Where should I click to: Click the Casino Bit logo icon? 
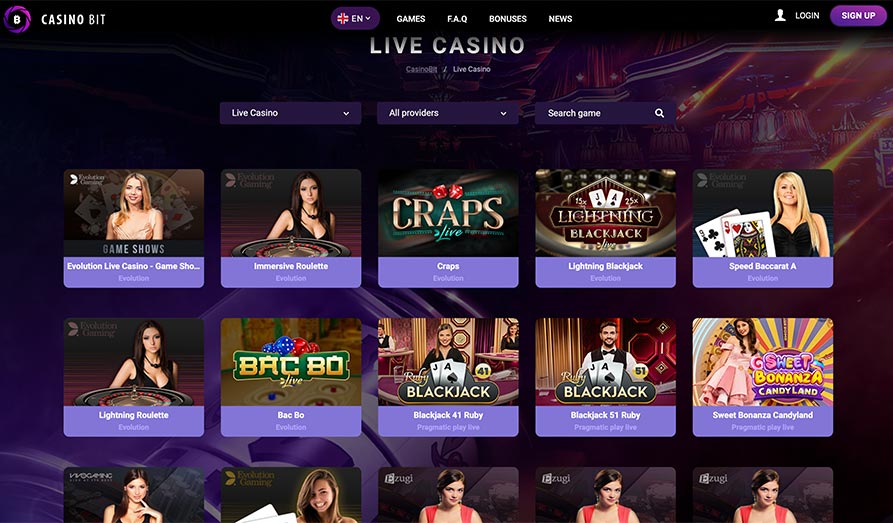click(x=17, y=19)
